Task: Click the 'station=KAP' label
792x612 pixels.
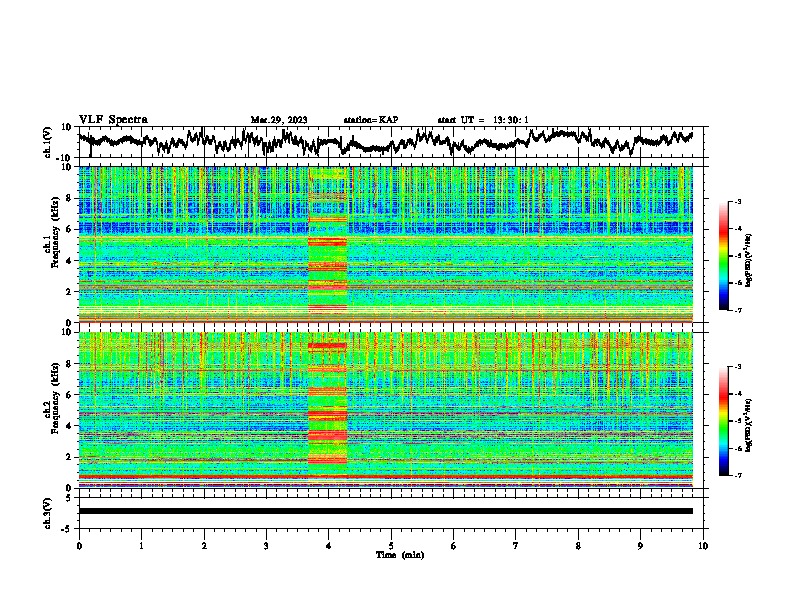Action: 371,120
